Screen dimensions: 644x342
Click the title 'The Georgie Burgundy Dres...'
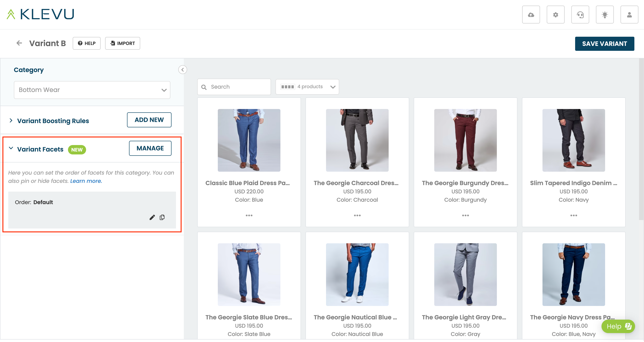465,183
